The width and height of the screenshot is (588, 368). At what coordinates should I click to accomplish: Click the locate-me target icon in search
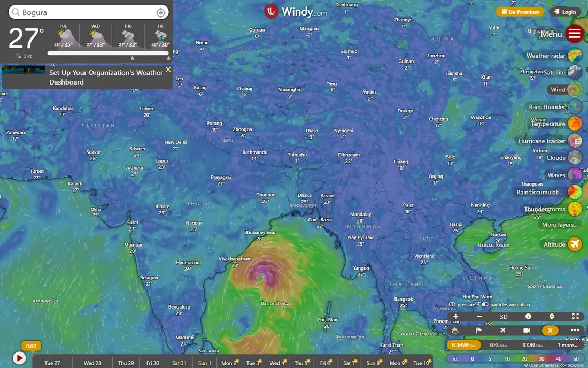coord(160,12)
